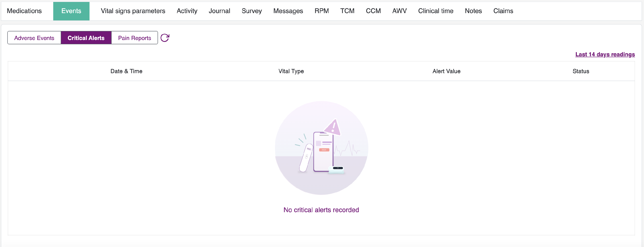Show the Pain Reports list

coord(135,38)
